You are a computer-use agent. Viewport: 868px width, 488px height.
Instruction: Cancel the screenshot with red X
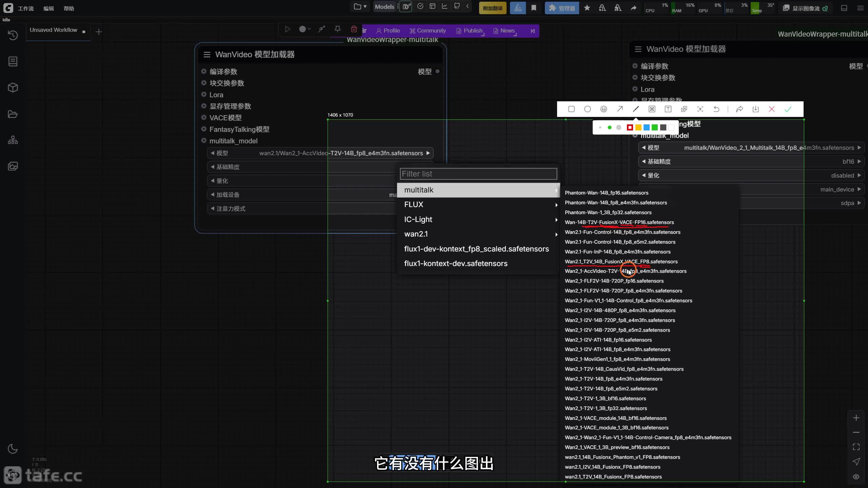pos(772,109)
